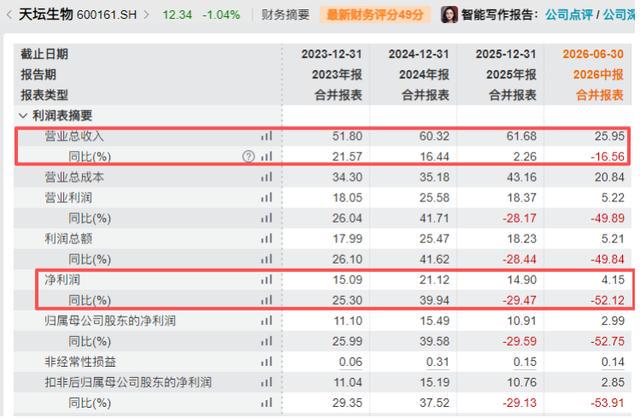Screen dimensions: 640x418
Task: Click the 2023年报 report period label
Action: (337, 74)
